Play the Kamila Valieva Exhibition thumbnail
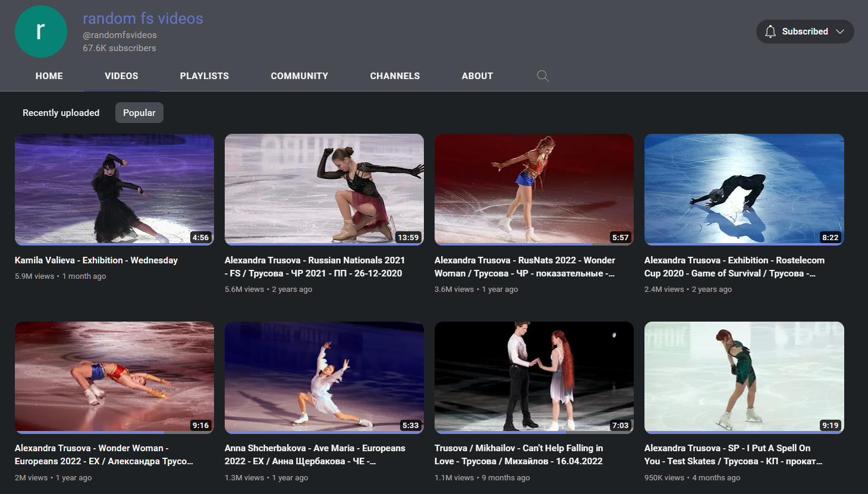Image resolution: width=868 pixels, height=494 pixels. click(114, 189)
